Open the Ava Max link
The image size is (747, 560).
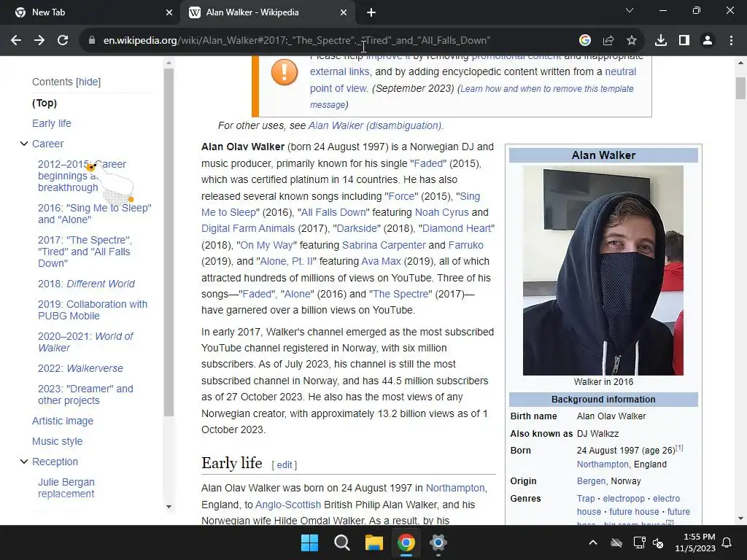[x=381, y=262]
